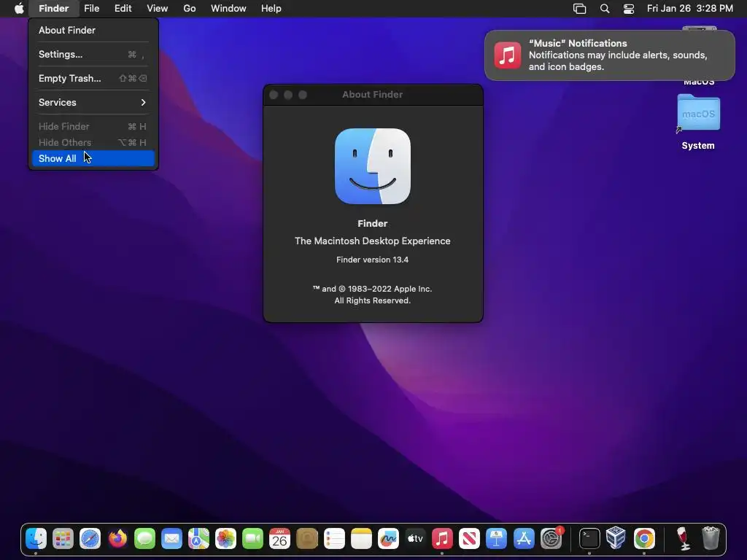Launch Safari from the Dock
Viewport: 747px width, 560px height.
90,539
